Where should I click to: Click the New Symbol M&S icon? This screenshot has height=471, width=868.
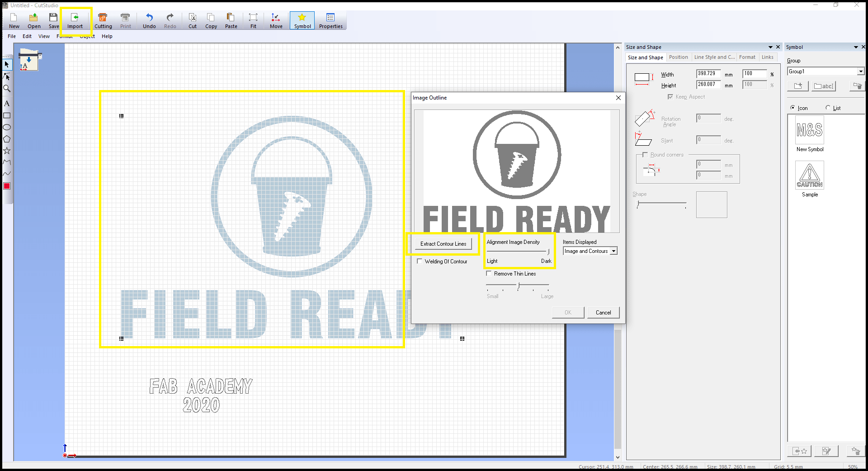pos(809,130)
